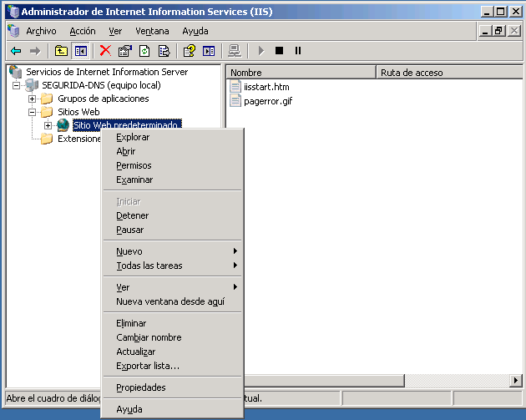Expand the Grupos de aplicaciones tree node
Viewport: 526px width, 420px height.
(x=33, y=99)
